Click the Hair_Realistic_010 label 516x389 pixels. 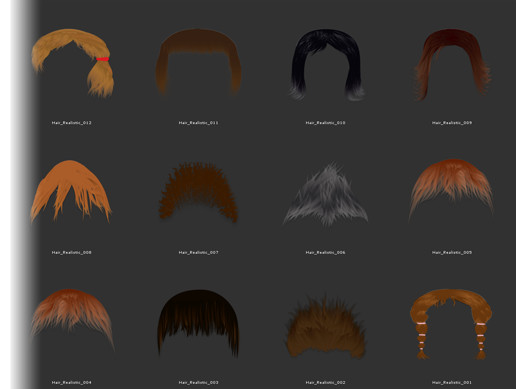point(325,123)
